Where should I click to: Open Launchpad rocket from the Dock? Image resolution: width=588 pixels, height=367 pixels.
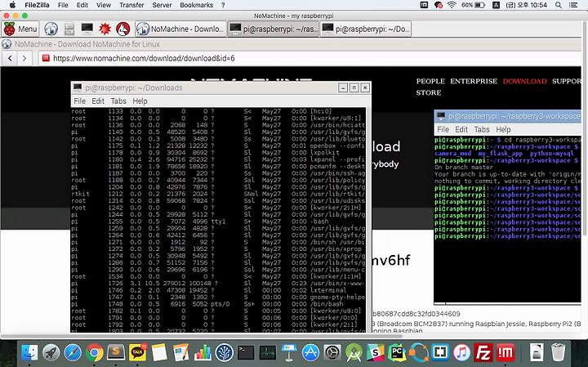click(51, 353)
